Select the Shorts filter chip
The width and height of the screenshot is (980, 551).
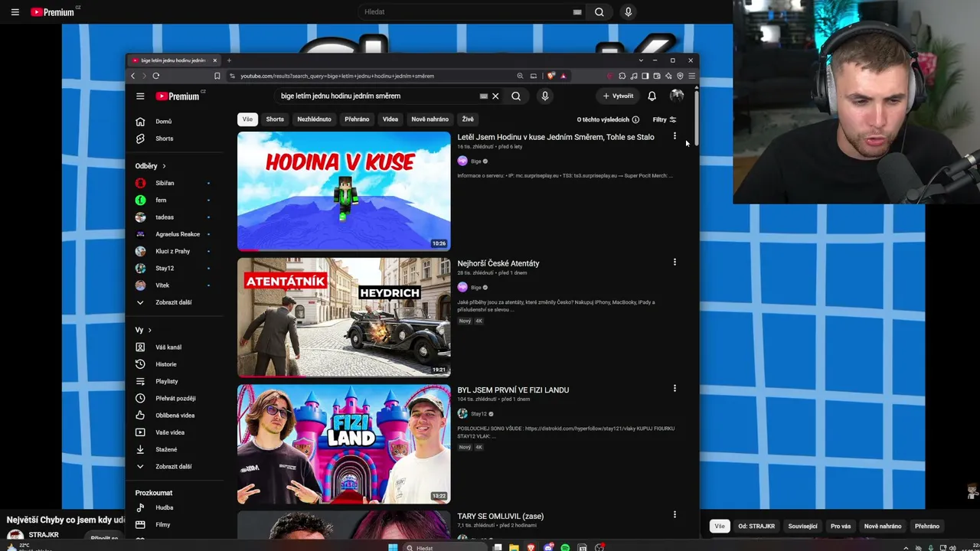(275, 119)
